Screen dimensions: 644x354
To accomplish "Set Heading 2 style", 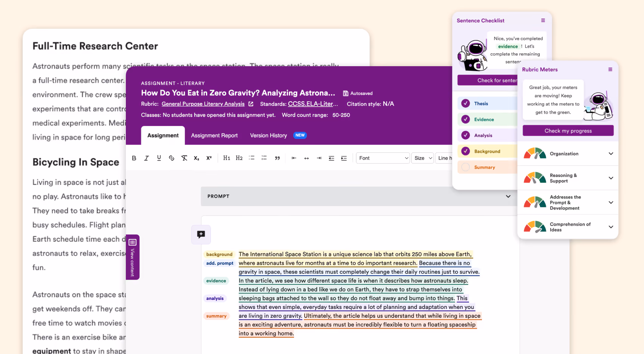I will pos(239,158).
